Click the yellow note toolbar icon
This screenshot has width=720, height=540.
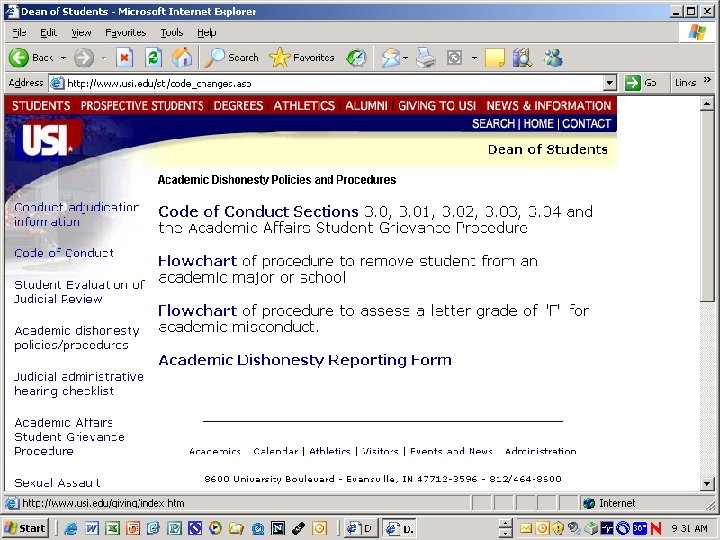click(x=495, y=58)
